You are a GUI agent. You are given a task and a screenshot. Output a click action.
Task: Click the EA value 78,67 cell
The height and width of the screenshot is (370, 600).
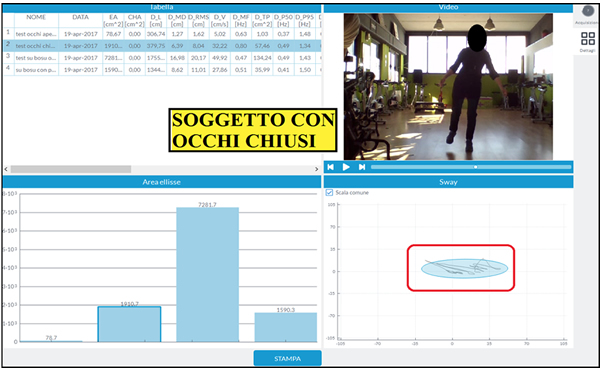pos(113,34)
